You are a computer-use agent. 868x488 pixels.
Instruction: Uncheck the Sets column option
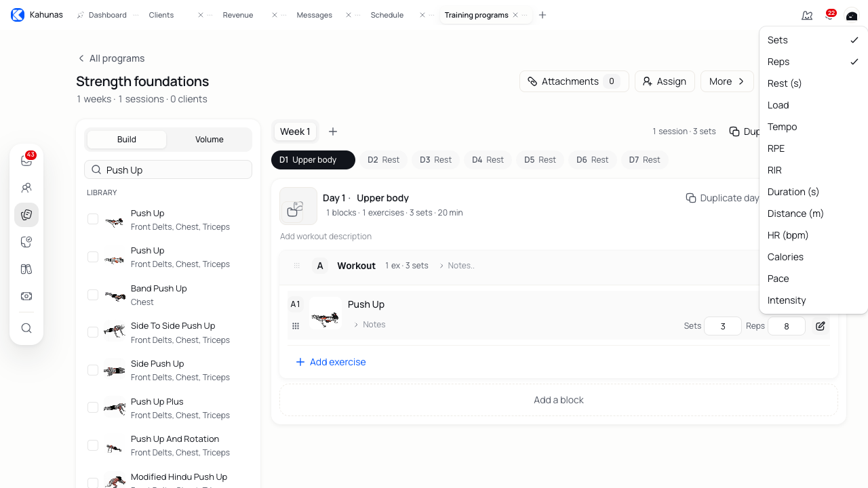click(814, 40)
